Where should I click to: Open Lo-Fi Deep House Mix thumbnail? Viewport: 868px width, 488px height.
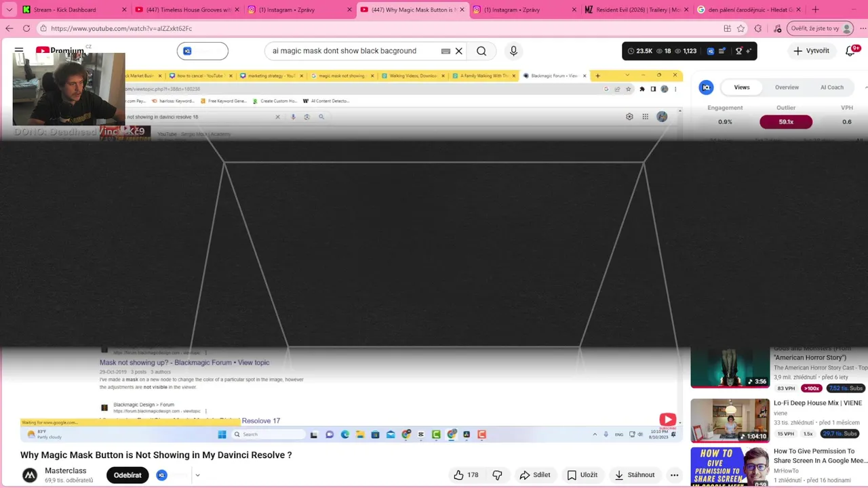coord(730,420)
